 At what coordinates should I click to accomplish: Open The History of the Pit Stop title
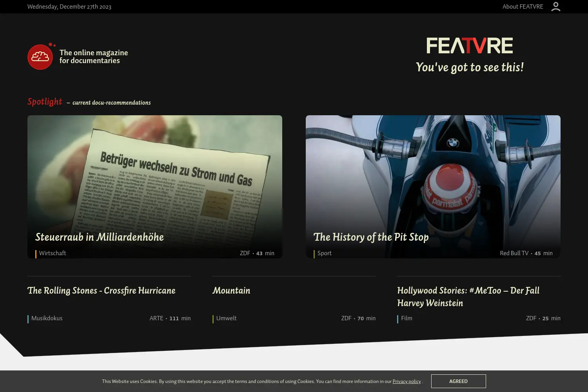[x=371, y=237]
